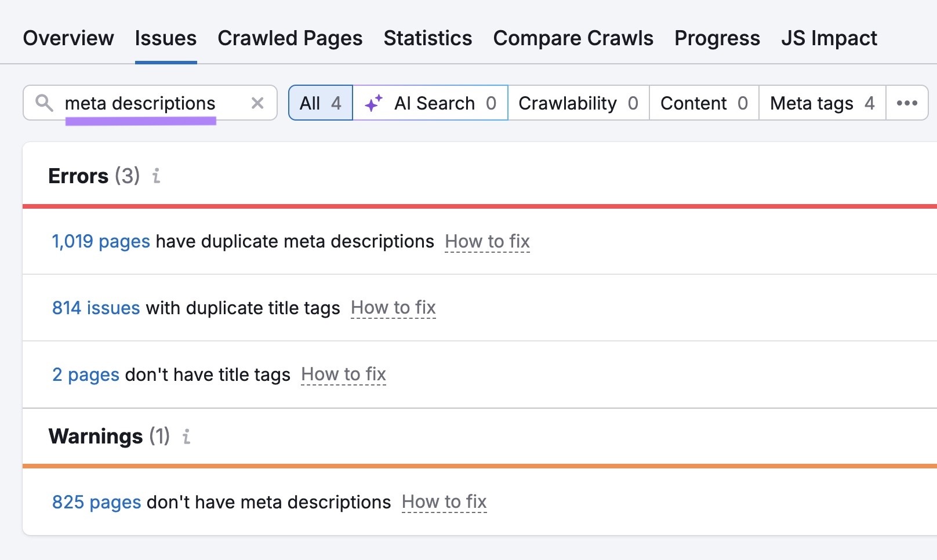The height and width of the screenshot is (560, 937).
Task: Select the AI Search sparkle icon
Action: (x=374, y=102)
